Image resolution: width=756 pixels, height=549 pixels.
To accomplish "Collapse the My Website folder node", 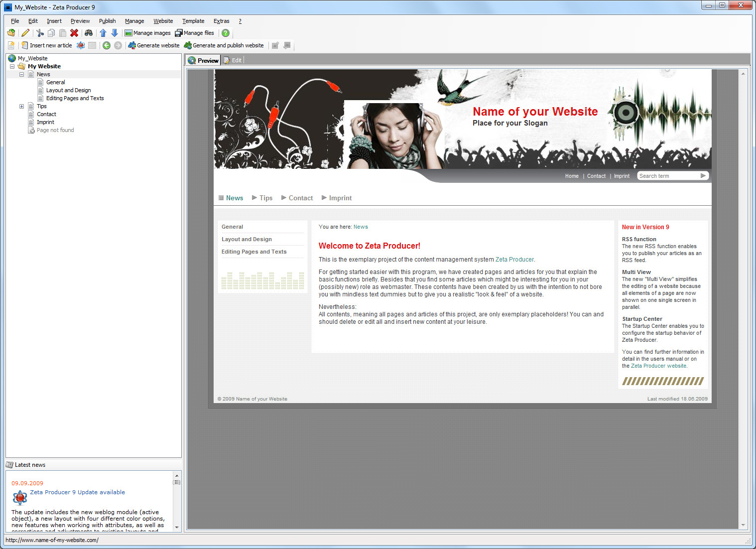I will (x=12, y=66).
